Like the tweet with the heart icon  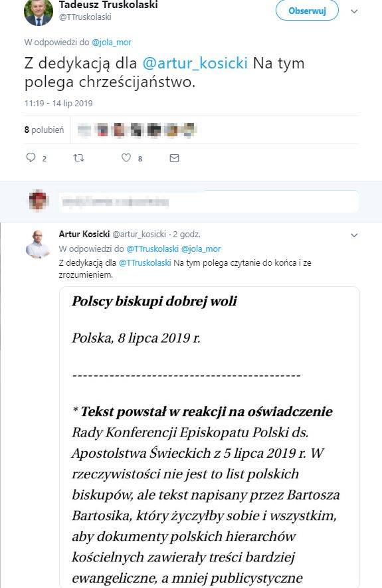pyautogui.click(x=126, y=157)
